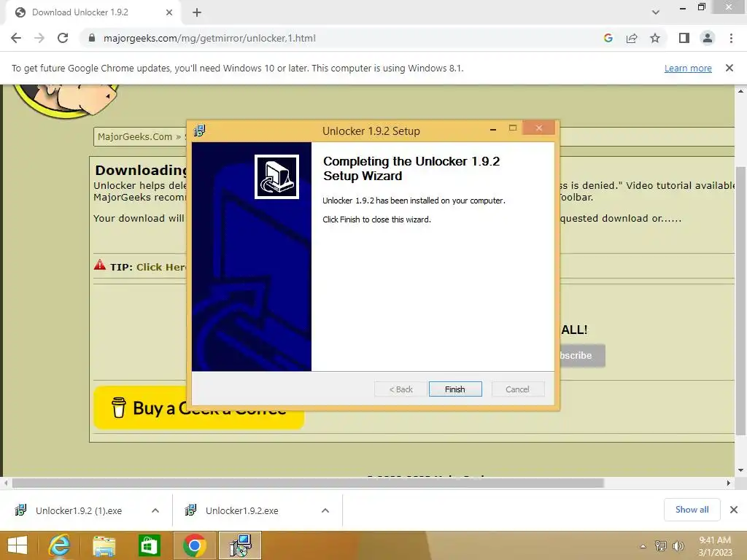Click the MajorGeeks.Com breadcrumb link
Screen dimensions: 747x560
tap(135, 136)
